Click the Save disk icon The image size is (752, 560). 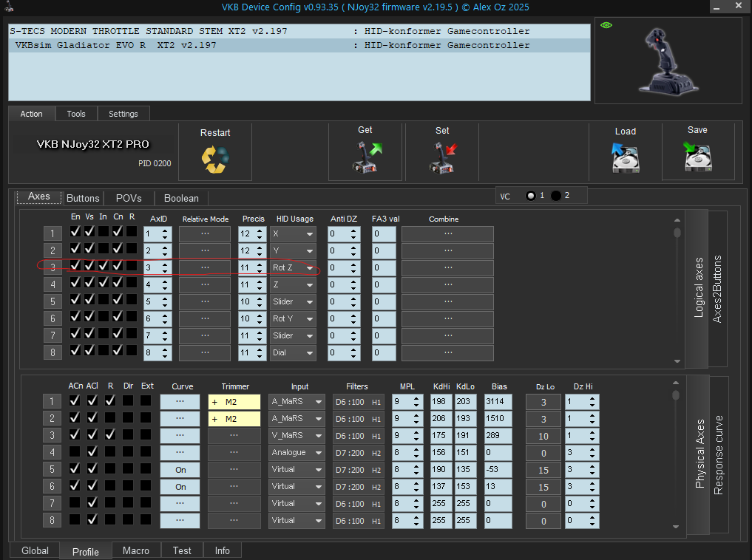coord(698,157)
